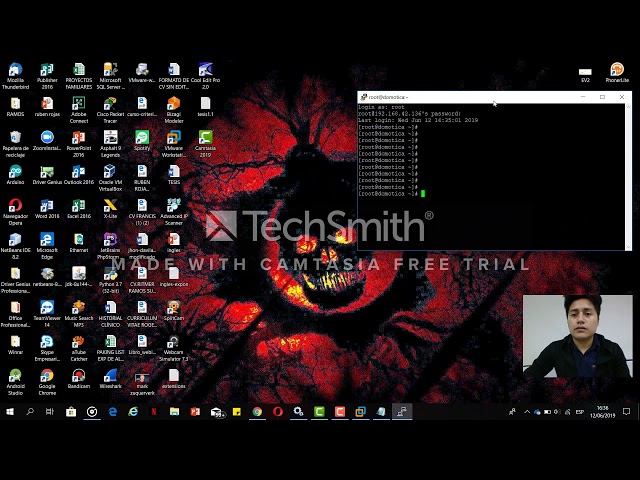
Task: Select the Advanced IP Scanner icon
Action: [x=173, y=212]
